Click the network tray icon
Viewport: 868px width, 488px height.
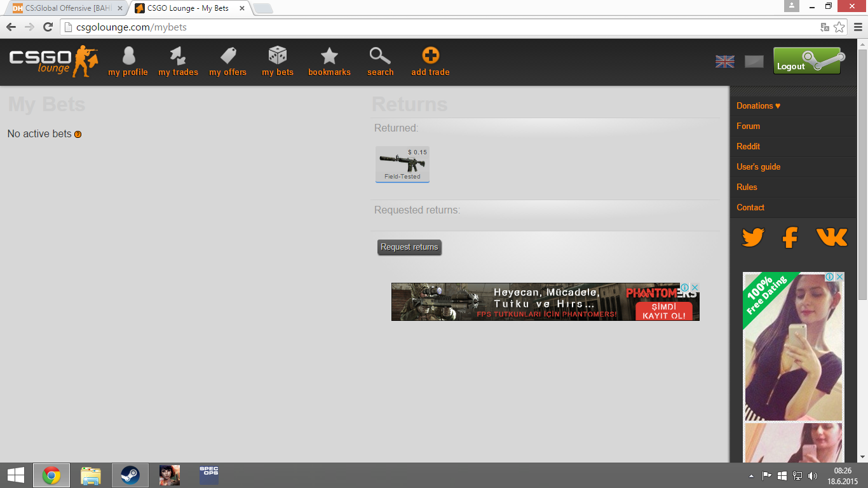(797, 475)
